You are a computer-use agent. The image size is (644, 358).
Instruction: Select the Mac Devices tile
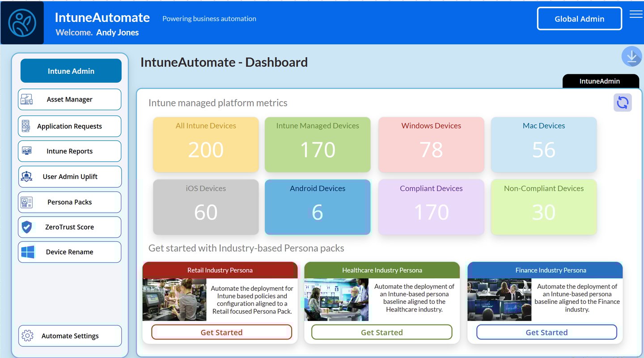pos(544,145)
